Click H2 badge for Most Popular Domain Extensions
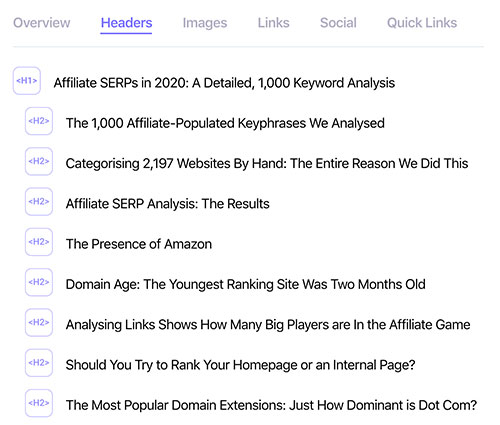 point(39,403)
